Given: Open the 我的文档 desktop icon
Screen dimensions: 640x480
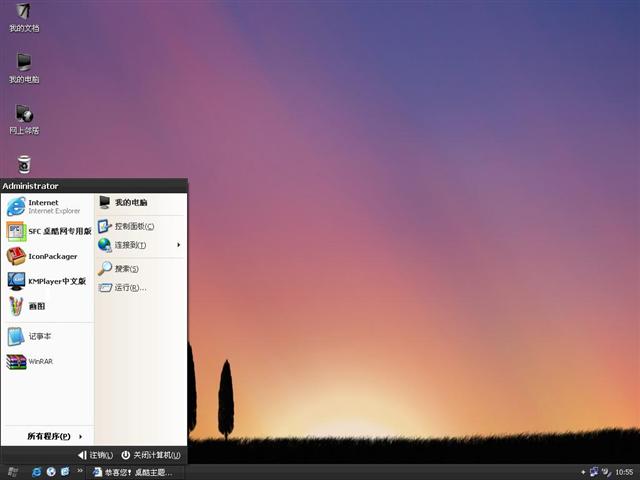Looking at the screenshot, I should [x=24, y=18].
